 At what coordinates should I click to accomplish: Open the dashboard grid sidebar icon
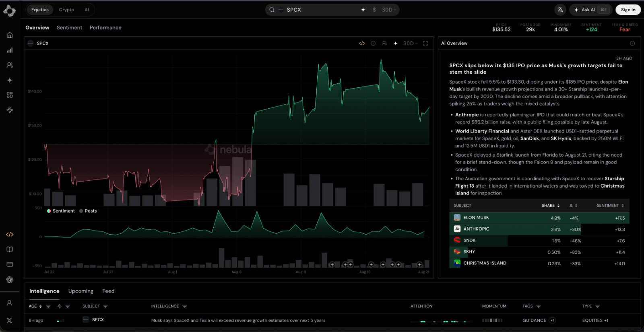pyautogui.click(x=10, y=95)
